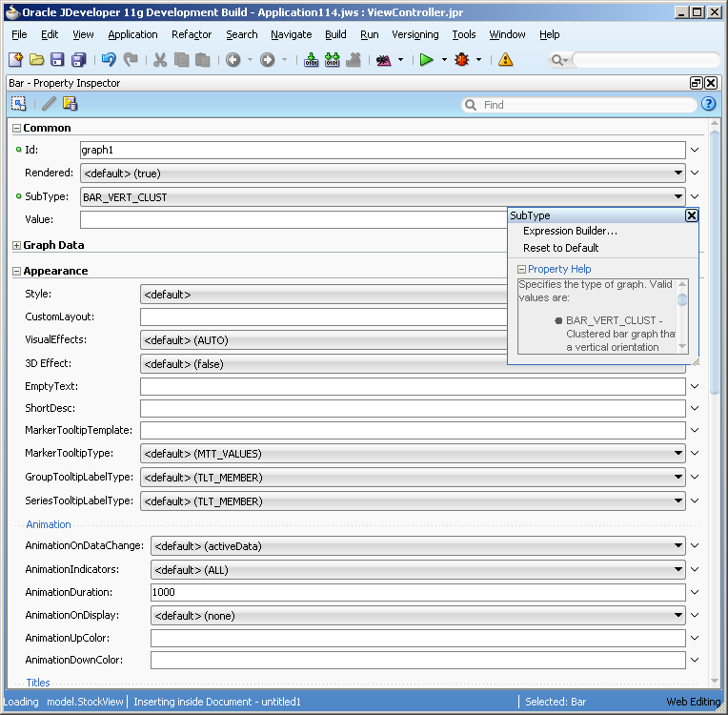Collapse the Property Help section
Viewport: 728px width, 715px height.
[x=521, y=269]
